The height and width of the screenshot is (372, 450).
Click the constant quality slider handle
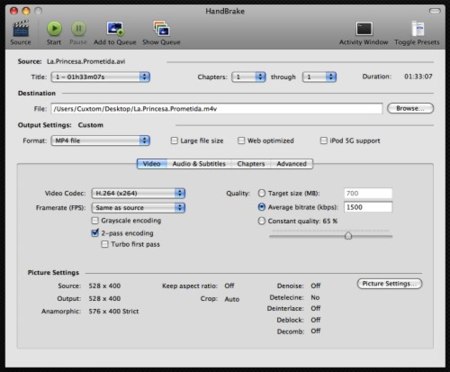pos(348,236)
